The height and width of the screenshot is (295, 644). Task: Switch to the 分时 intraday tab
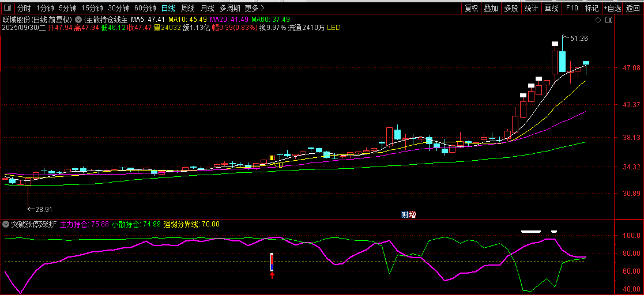pos(24,8)
